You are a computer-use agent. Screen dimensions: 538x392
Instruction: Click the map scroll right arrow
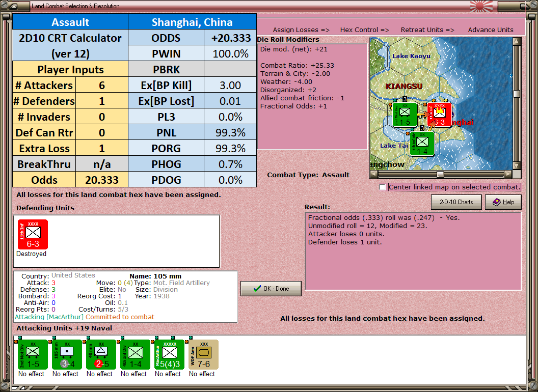pos(508,174)
